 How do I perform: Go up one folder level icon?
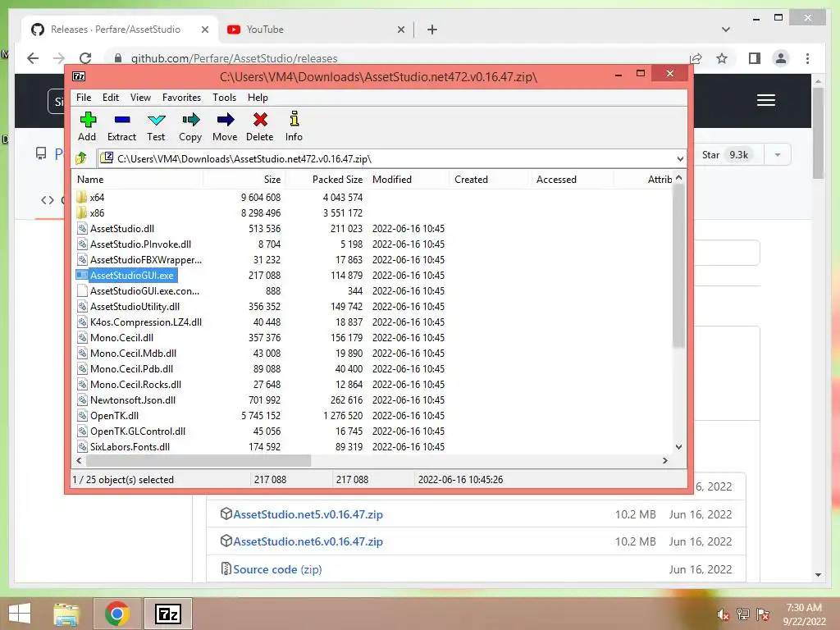pyautogui.click(x=81, y=158)
